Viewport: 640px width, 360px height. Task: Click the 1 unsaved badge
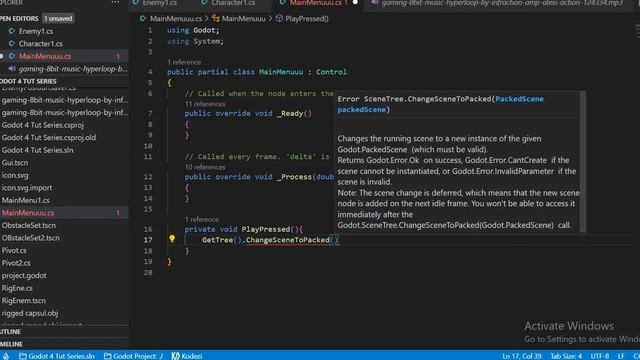pyautogui.click(x=58, y=19)
